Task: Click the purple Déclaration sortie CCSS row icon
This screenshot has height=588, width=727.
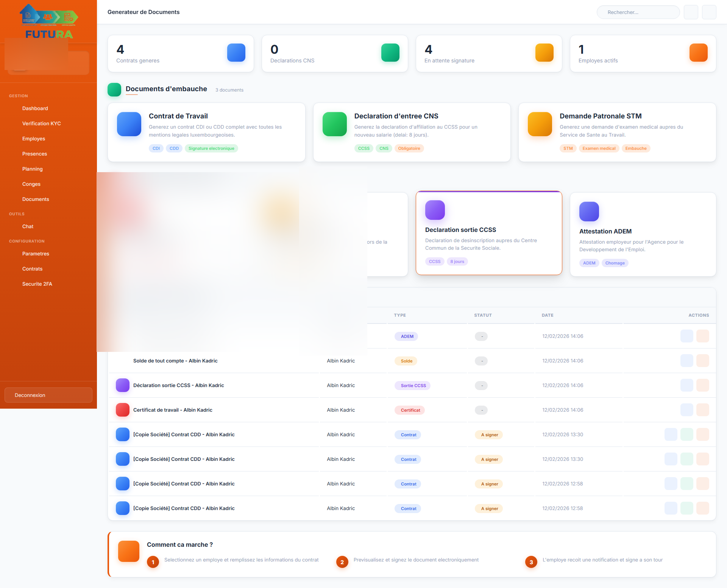Action: [122, 385]
